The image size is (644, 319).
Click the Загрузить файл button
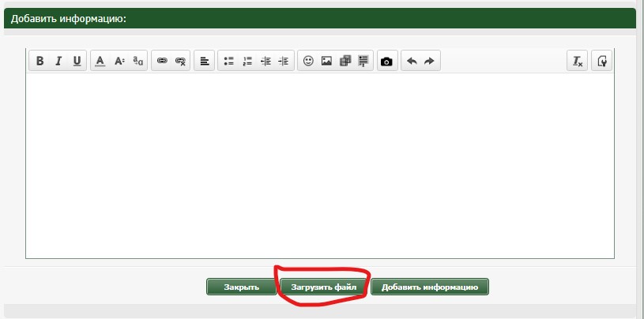click(324, 287)
